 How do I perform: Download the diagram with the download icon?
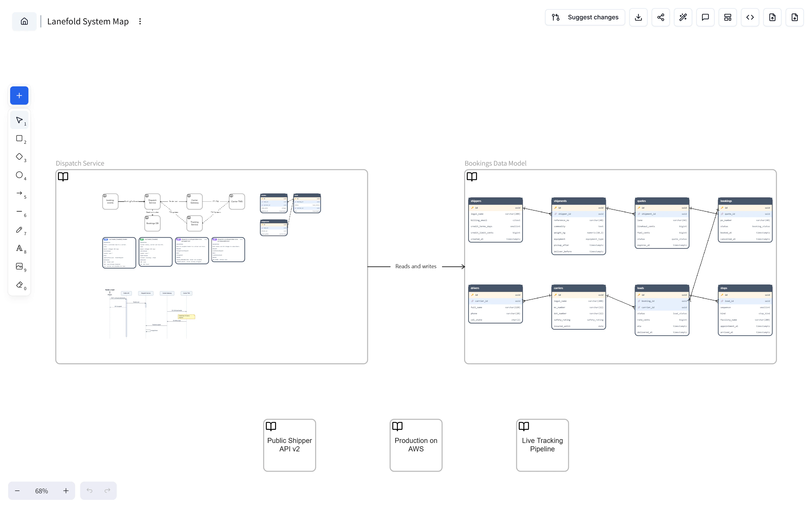(x=638, y=17)
